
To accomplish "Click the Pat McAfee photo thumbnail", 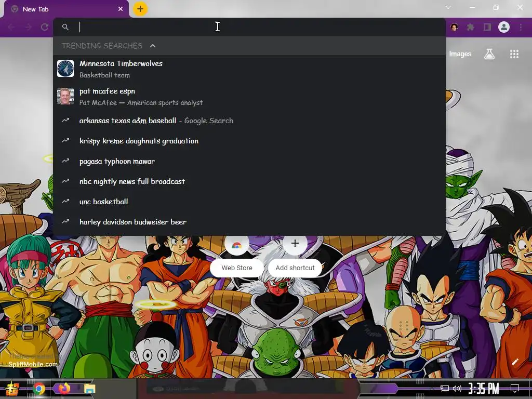I will pos(65,96).
